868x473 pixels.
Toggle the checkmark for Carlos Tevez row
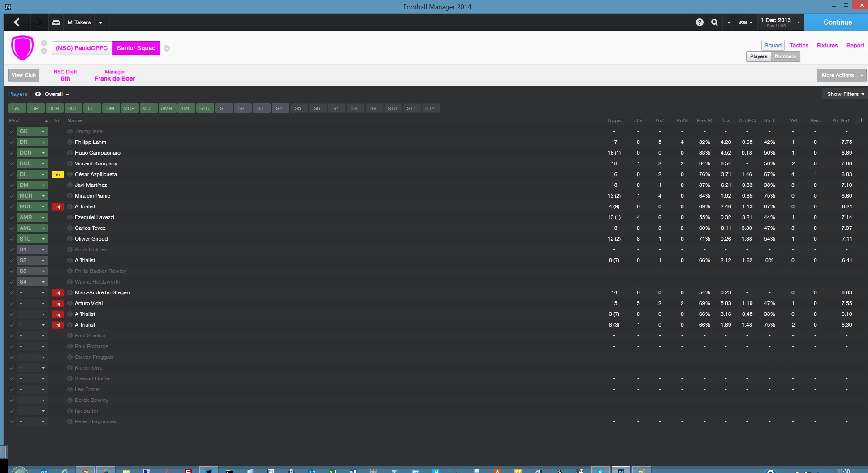(12, 228)
